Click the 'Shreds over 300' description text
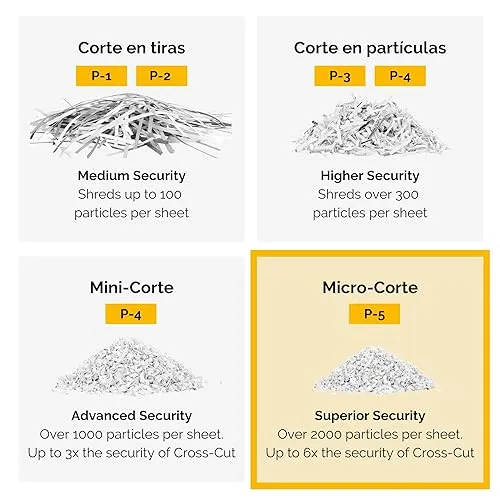The image size is (500, 500). tap(368, 194)
